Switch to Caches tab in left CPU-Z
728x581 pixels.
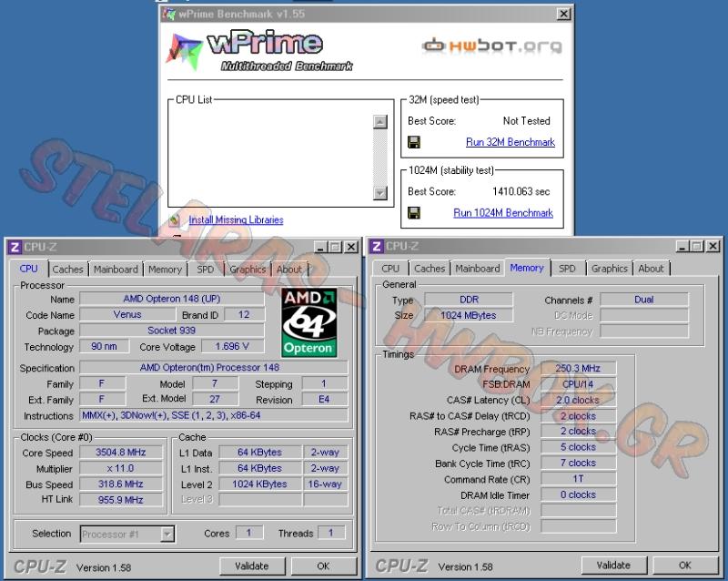pos(67,270)
